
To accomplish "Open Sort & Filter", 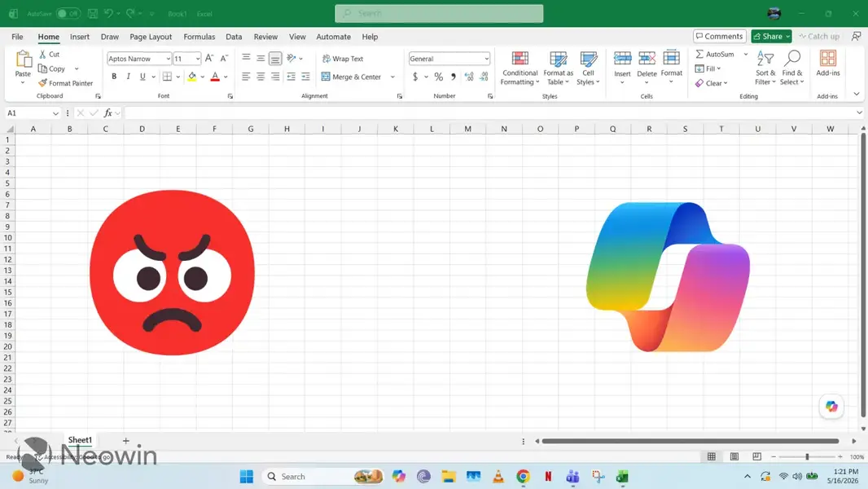I will click(765, 68).
